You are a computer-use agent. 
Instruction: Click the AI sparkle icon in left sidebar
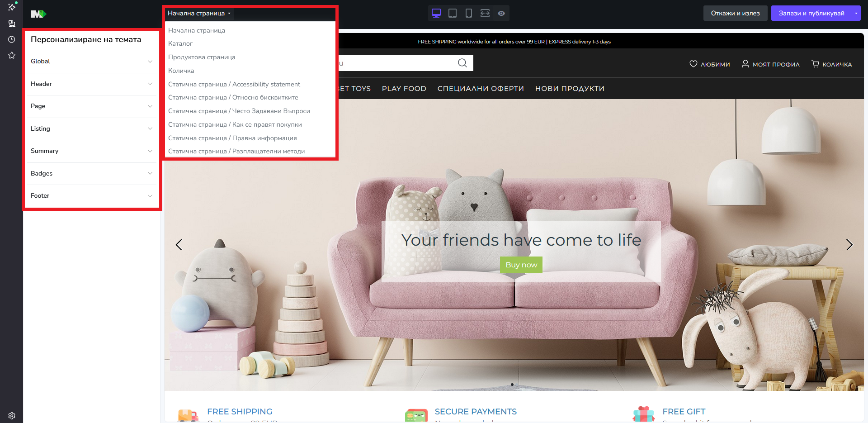coord(12,7)
